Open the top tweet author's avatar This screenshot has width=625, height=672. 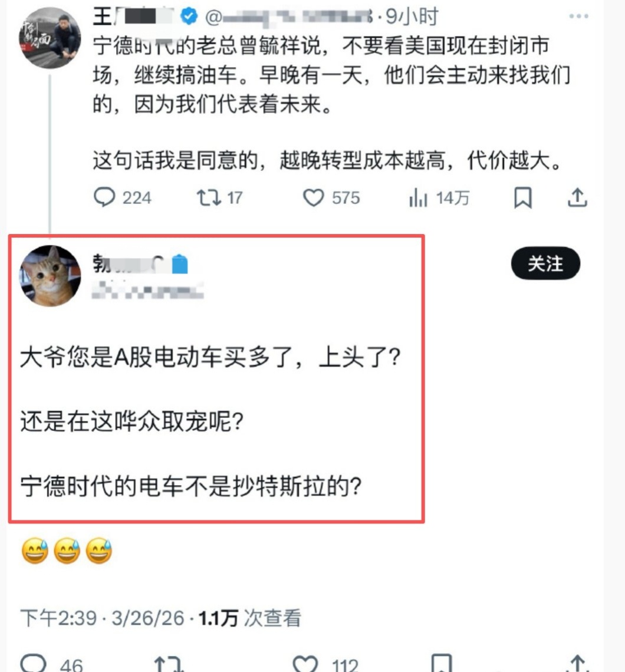point(50,38)
